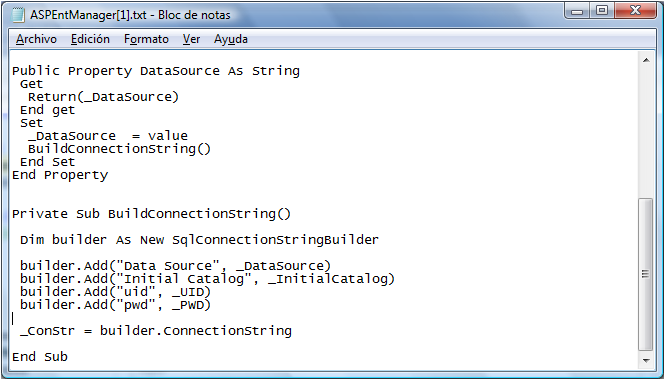Click the scrollbar up arrow
This screenshot has height=380, width=665.
click(646, 60)
